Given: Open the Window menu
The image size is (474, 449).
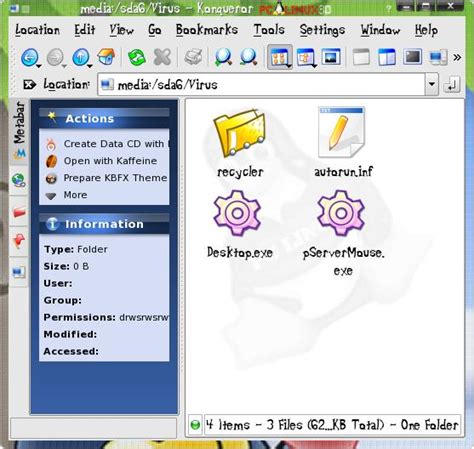Looking at the screenshot, I should (380, 30).
